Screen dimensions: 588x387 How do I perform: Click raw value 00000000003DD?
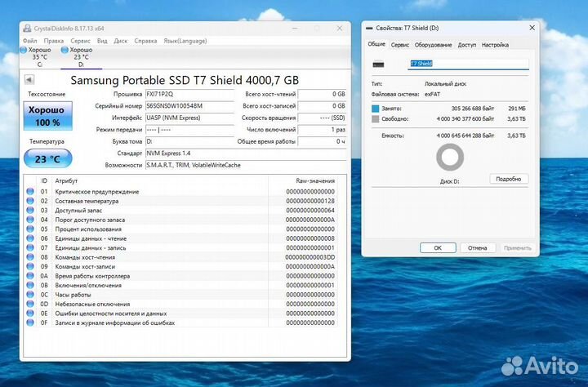tap(310, 257)
